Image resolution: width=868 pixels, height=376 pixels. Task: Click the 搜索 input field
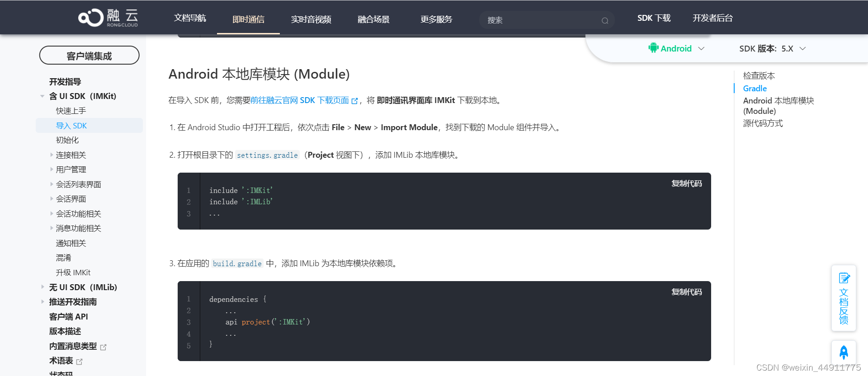pyautogui.click(x=547, y=20)
